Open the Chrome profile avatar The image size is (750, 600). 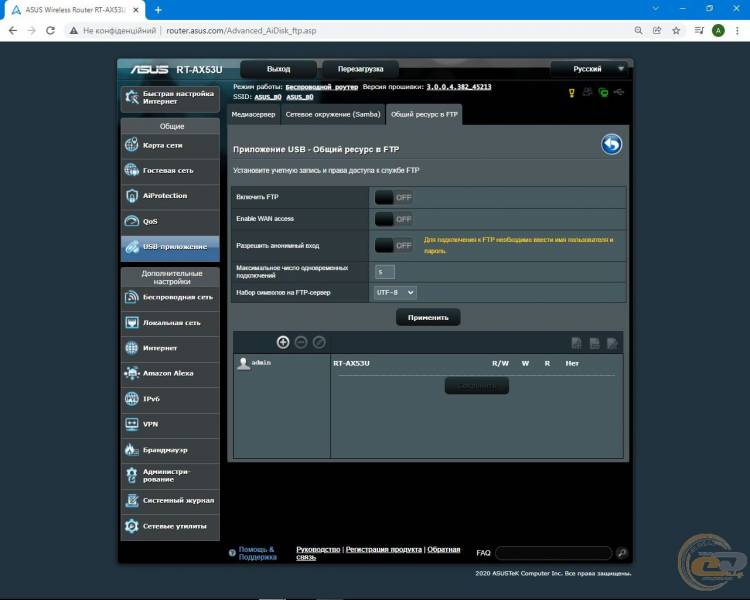[x=718, y=31]
